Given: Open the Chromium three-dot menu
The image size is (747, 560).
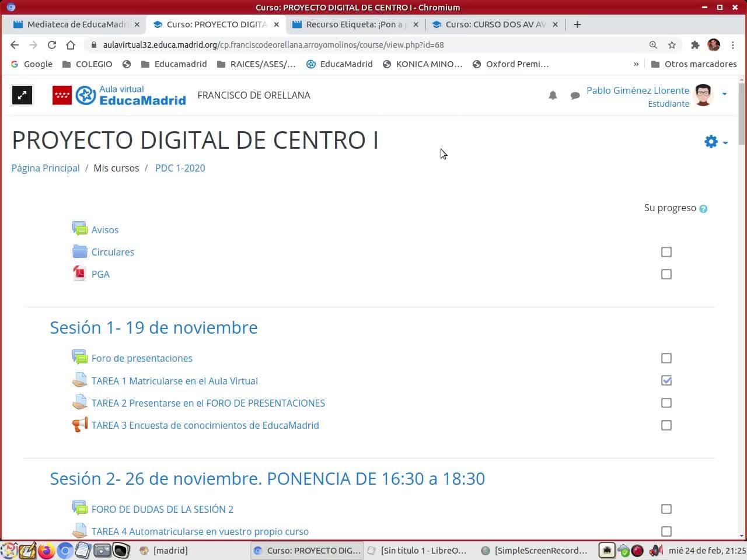Looking at the screenshot, I should 733,45.
